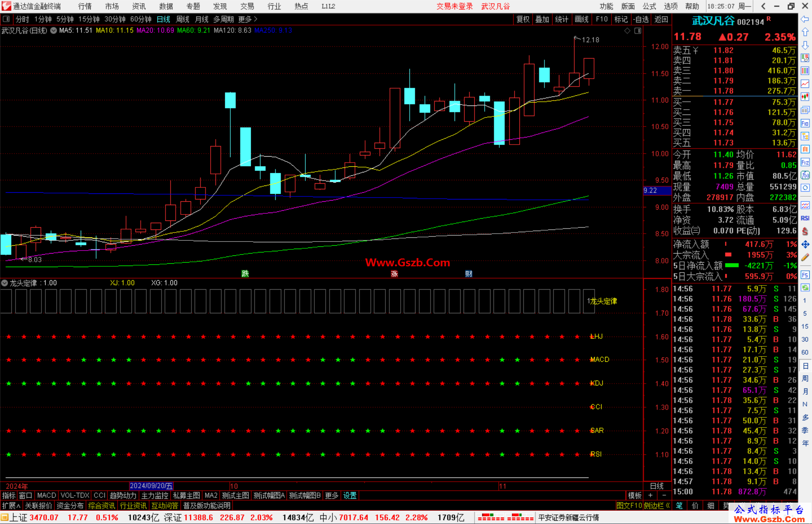Expand the 扩展 panel arrow
Viewport: 812px width, 524px height.
coord(11,506)
